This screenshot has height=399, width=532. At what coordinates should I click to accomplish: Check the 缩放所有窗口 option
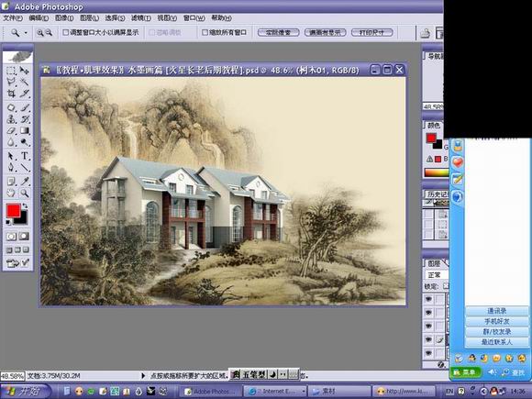(205, 33)
